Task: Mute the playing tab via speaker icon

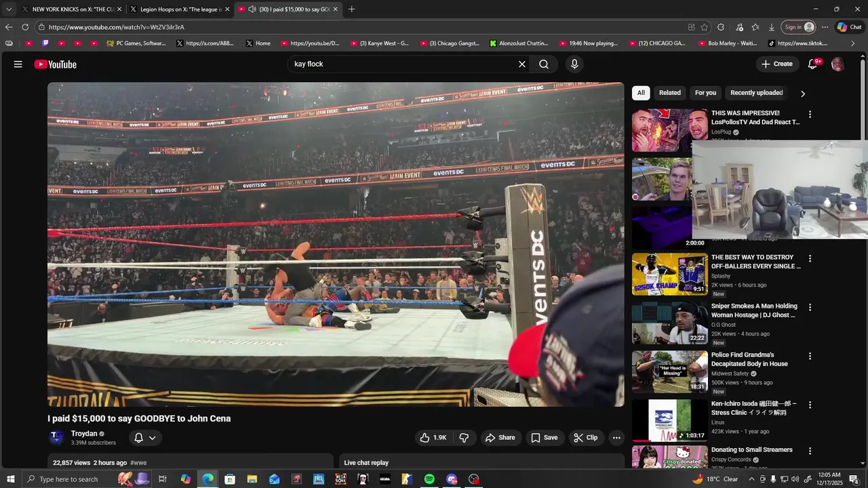Action: point(252,9)
